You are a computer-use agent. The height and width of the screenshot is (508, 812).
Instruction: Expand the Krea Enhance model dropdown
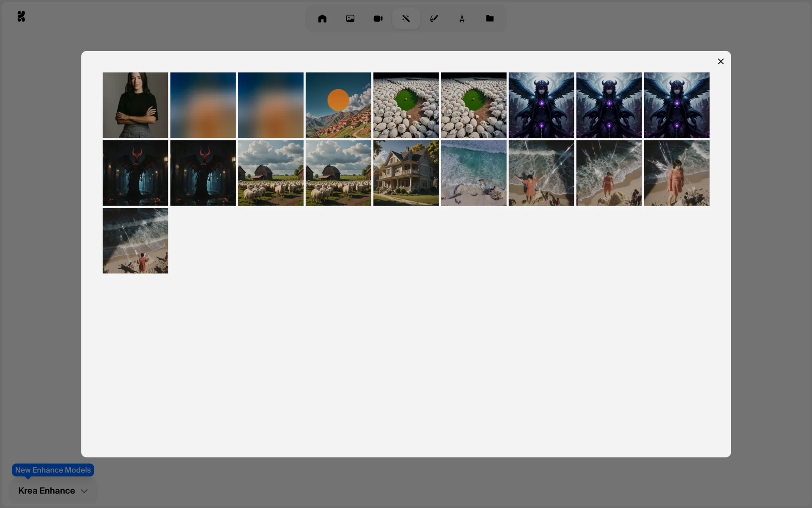click(53, 491)
